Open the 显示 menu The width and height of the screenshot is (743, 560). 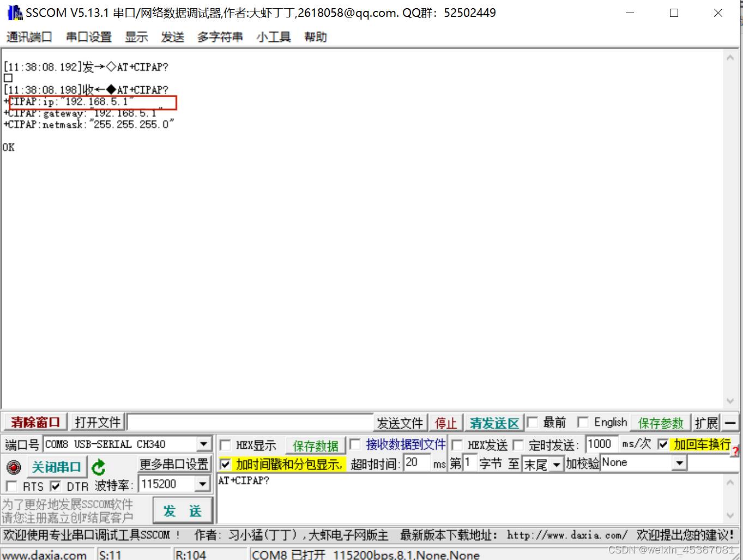[136, 37]
